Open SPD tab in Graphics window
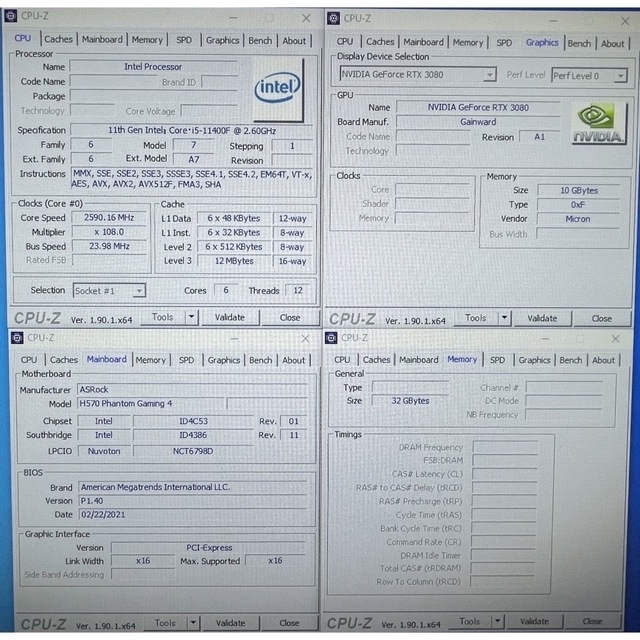The width and height of the screenshot is (640, 640). click(x=504, y=43)
